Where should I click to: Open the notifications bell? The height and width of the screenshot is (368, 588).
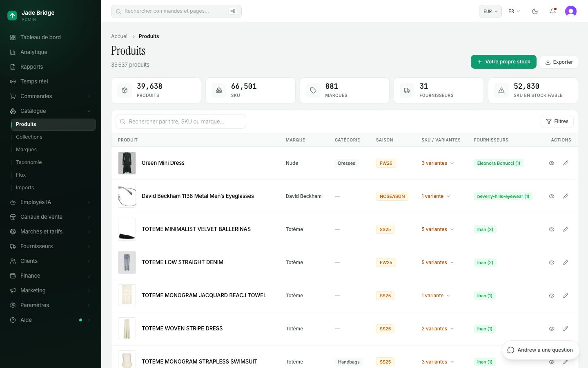(553, 11)
